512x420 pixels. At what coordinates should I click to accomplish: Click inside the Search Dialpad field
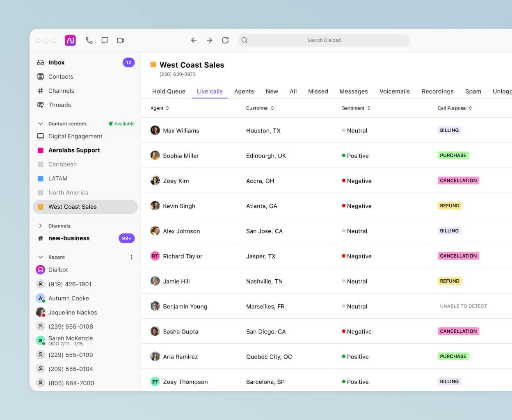click(324, 40)
